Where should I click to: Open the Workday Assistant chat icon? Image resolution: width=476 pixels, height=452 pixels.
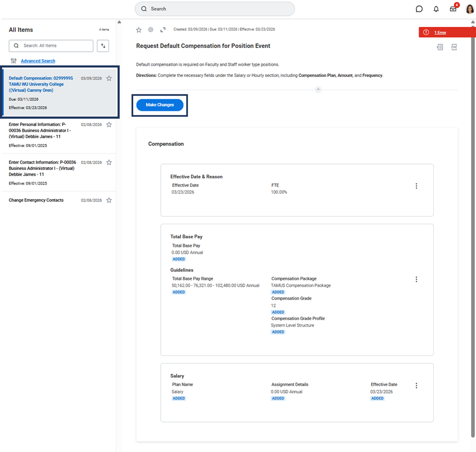point(419,9)
